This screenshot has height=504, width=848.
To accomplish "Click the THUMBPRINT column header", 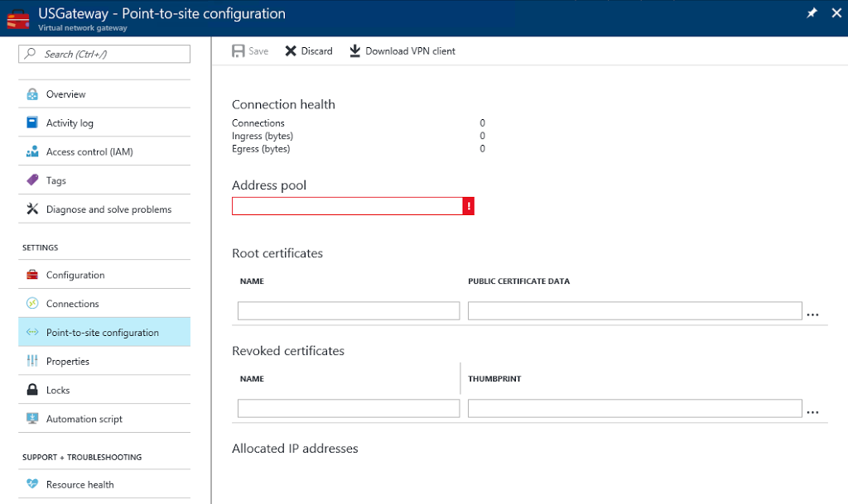I will coord(494,379).
